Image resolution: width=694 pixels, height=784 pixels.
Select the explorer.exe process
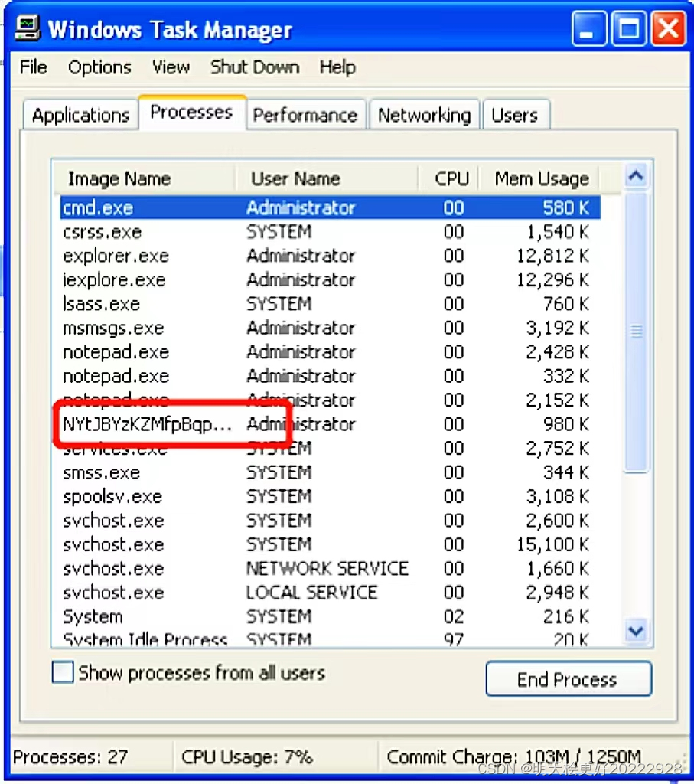tap(331, 256)
